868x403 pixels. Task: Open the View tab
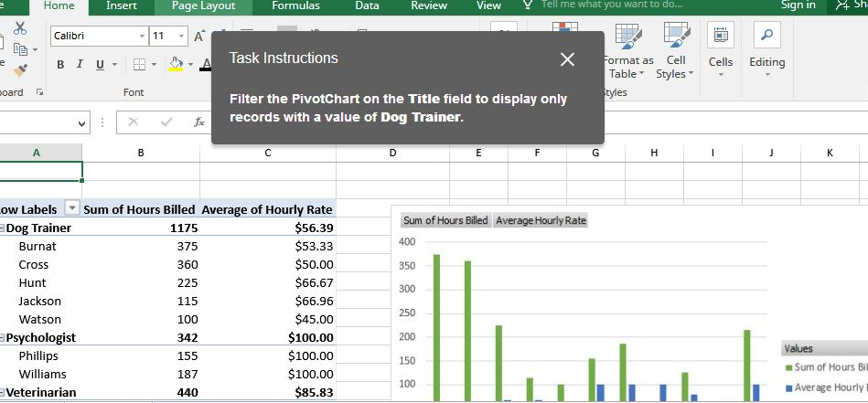[x=488, y=5]
